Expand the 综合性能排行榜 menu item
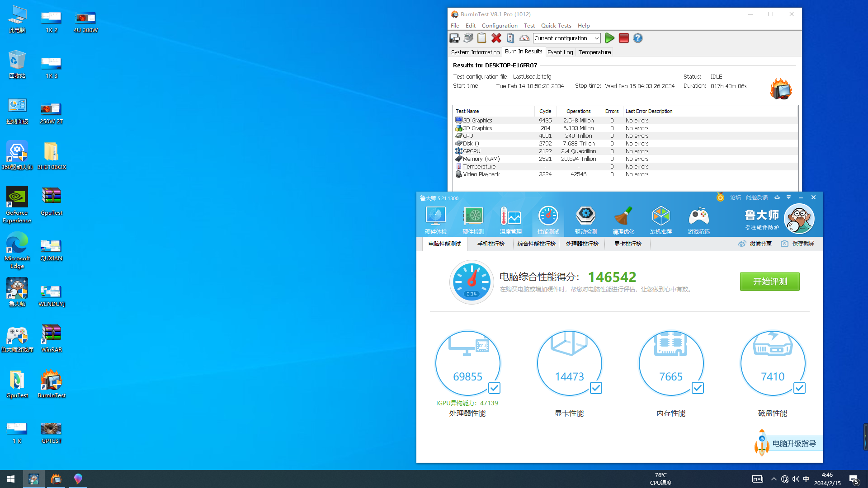Image resolution: width=868 pixels, height=488 pixels. [x=536, y=244]
